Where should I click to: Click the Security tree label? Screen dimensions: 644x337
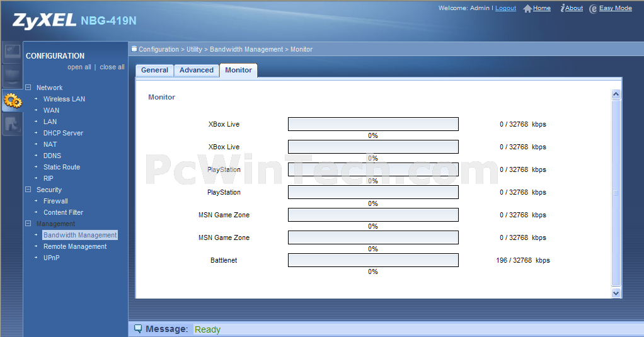49,190
